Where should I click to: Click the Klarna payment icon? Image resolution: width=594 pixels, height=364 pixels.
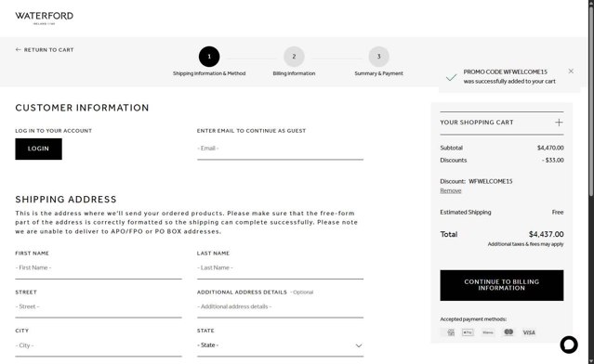[488, 332]
